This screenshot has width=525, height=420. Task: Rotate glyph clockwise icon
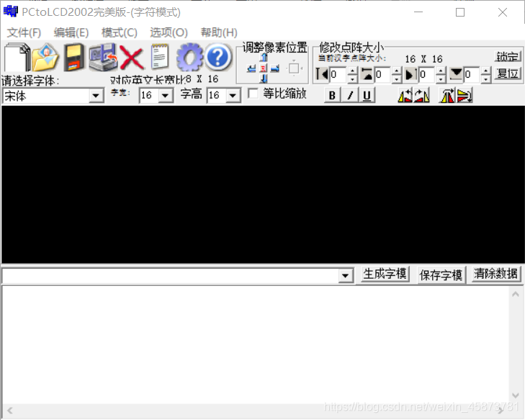(422, 96)
